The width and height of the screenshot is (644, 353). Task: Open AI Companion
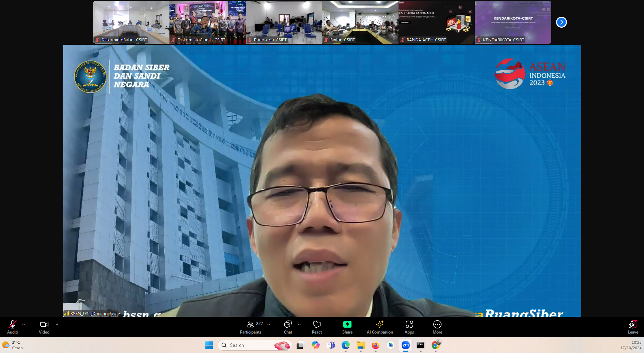click(x=380, y=327)
